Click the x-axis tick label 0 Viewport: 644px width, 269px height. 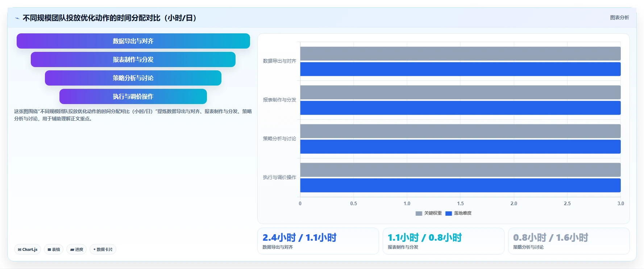point(300,204)
